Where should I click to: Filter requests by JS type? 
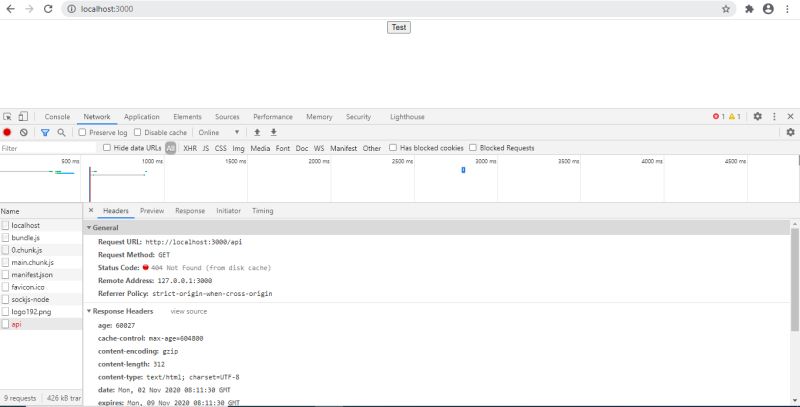(x=206, y=148)
